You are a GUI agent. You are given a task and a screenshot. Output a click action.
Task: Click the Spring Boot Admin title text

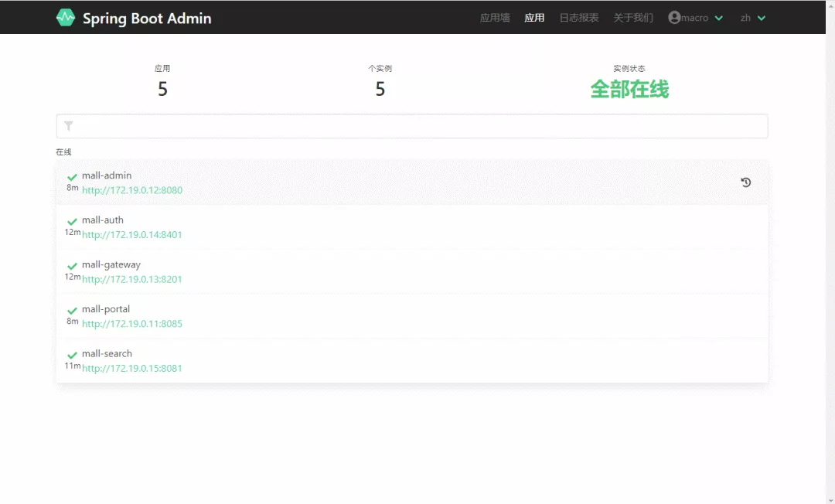tap(147, 18)
